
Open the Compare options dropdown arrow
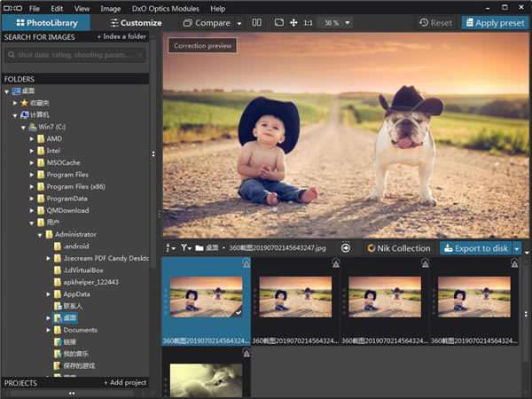pyautogui.click(x=239, y=23)
